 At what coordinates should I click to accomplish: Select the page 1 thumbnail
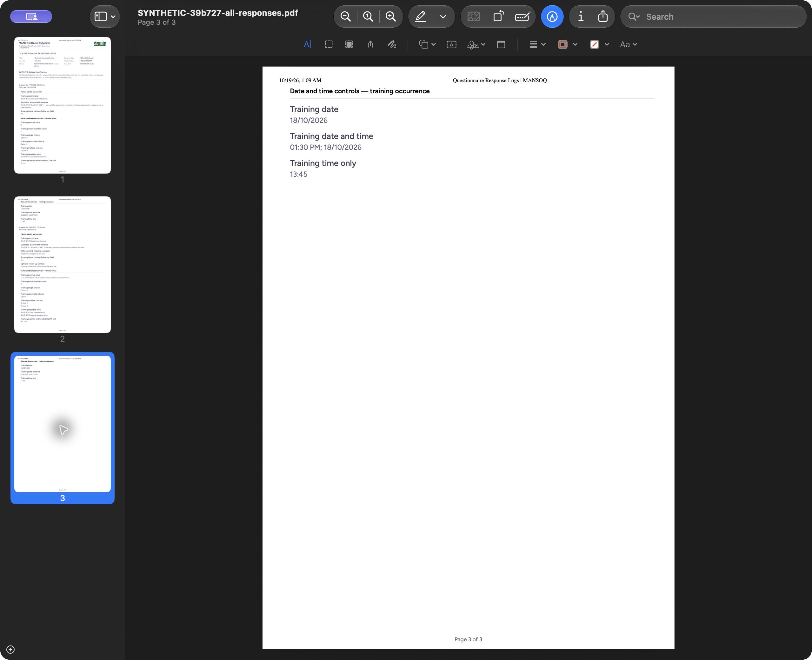[x=62, y=105]
